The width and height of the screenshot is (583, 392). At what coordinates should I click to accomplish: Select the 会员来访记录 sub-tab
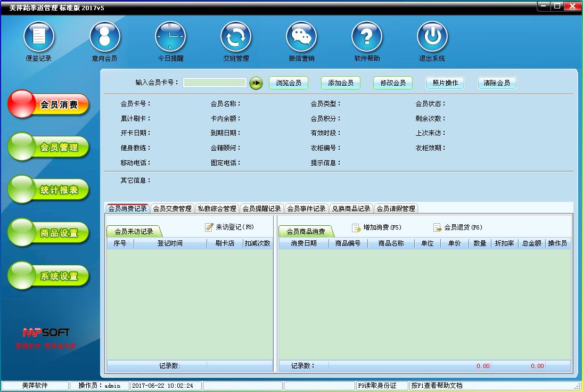pyautogui.click(x=134, y=231)
